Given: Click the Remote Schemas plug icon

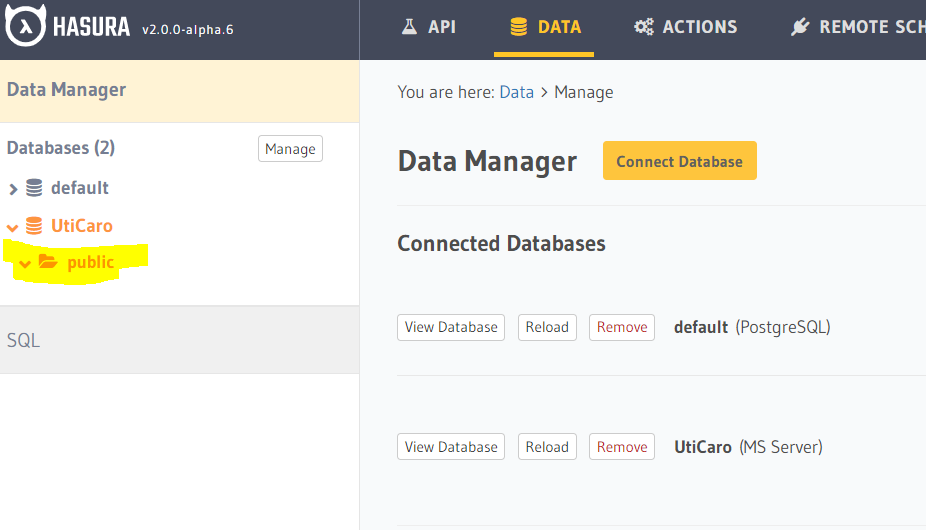Looking at the screenshot, I should pos(800,27).
